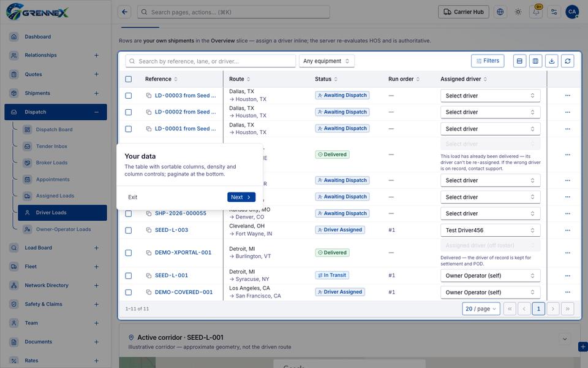Click the global search pages field
The height and width of the screenshot is (368, 588).
233,12
